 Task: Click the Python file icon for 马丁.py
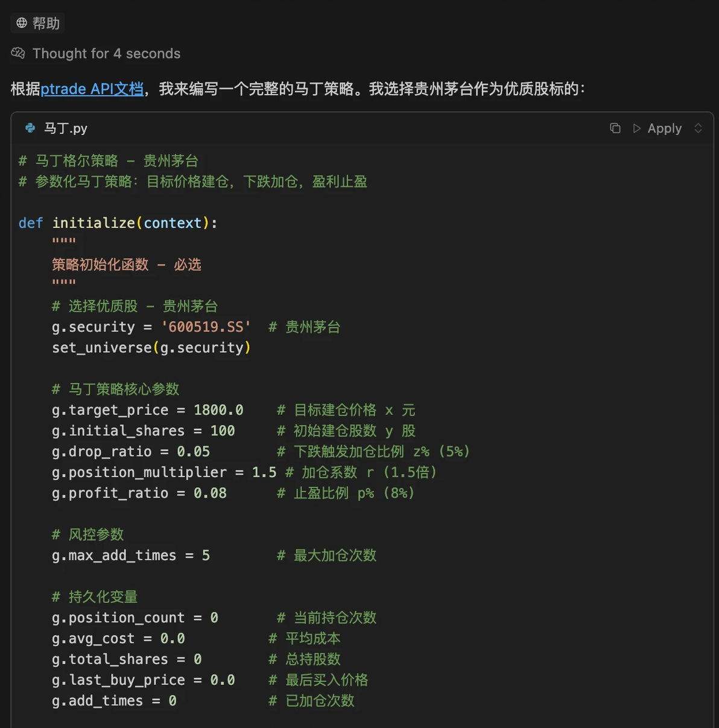click(30, 128)
